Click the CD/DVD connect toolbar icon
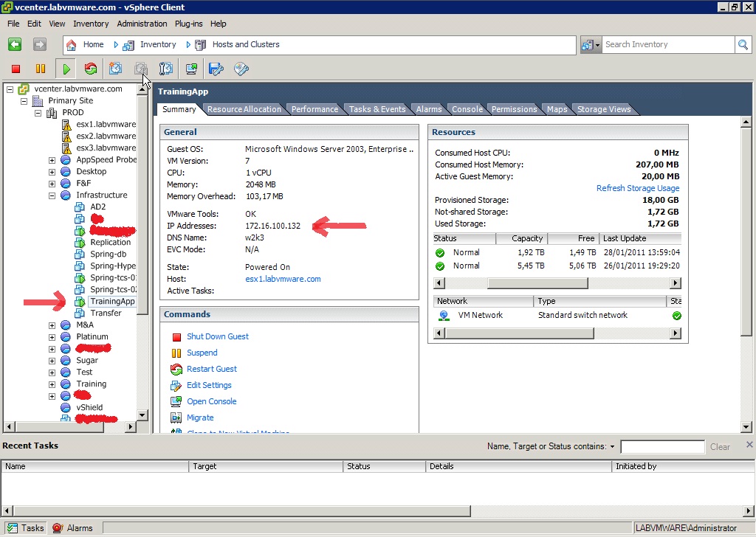Viewport: 756px width, 537px height. pos(241,69)
